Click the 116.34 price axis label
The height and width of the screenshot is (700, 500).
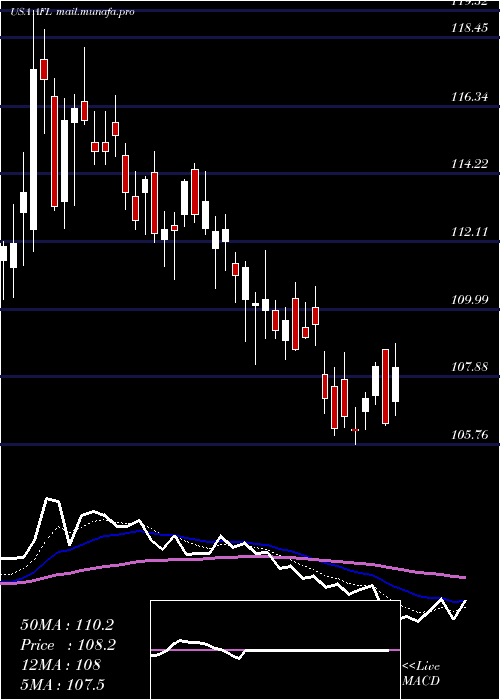click(469, 96)
